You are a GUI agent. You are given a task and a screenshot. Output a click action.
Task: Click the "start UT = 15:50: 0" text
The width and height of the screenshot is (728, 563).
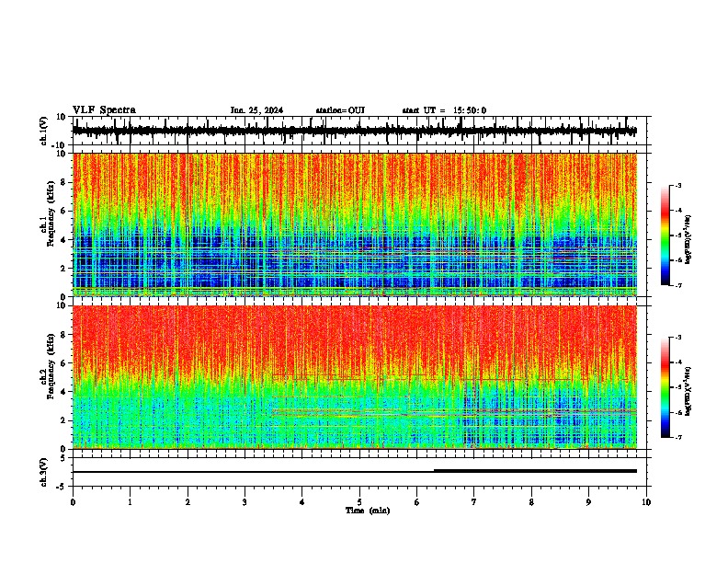point(444,110)
